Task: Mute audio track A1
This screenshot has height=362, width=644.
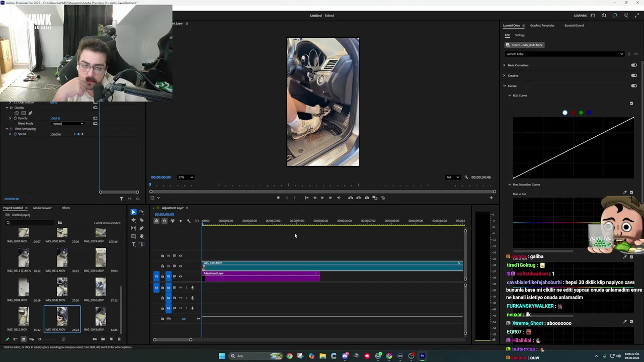Action: pyautogui.click(x=181, y=288)
